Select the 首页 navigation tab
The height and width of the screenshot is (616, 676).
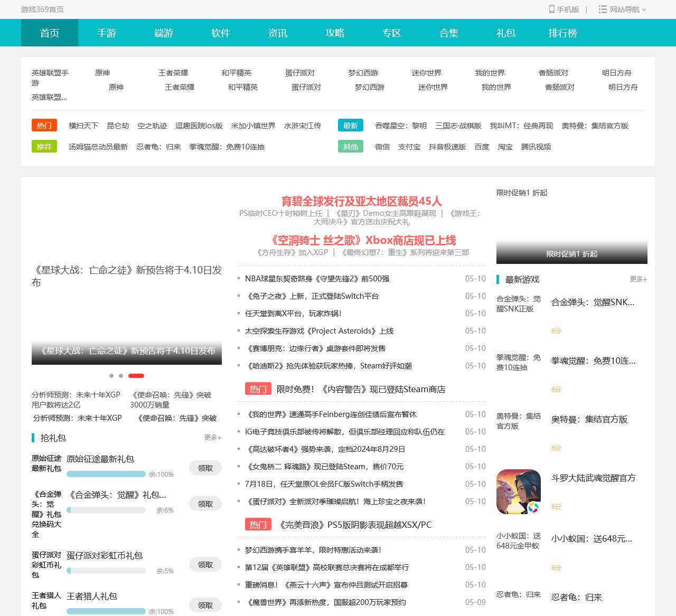50,33
